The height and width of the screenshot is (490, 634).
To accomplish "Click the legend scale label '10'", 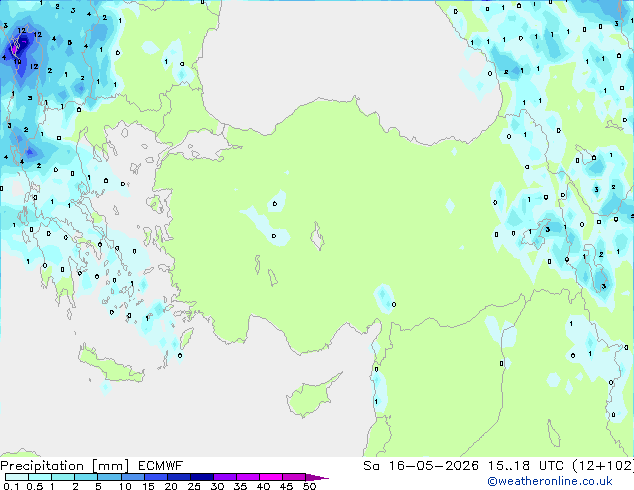I will tap(125, 486).
